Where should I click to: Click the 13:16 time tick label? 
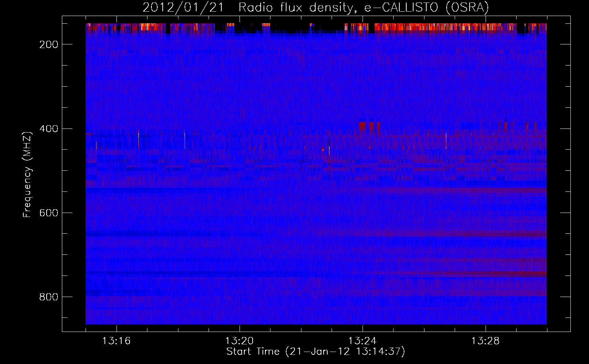point(116,341)
